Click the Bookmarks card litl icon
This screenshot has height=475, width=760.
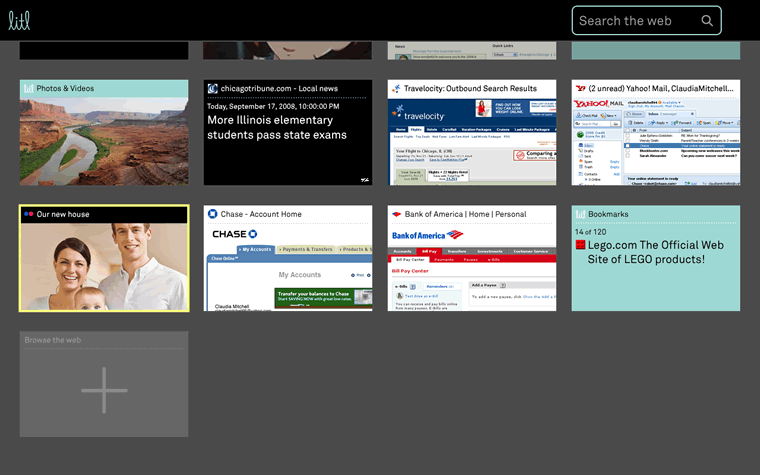(580, 214)
